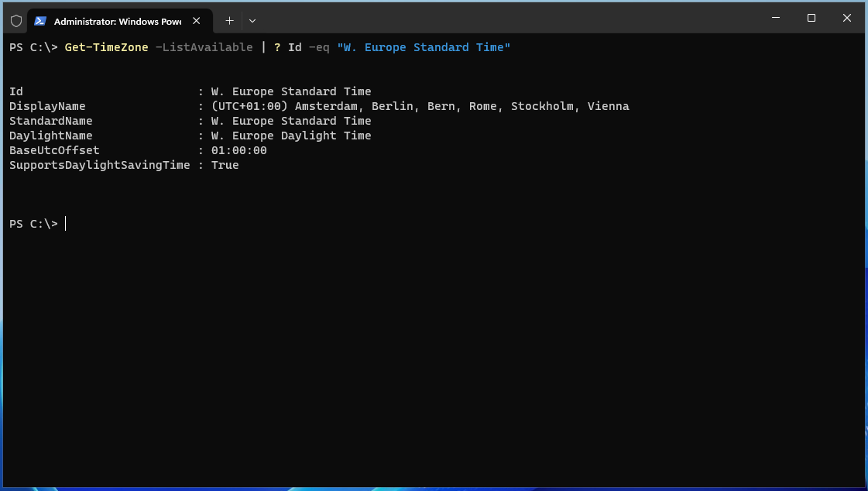Click the -eq operator in the command

coord(319,47)
